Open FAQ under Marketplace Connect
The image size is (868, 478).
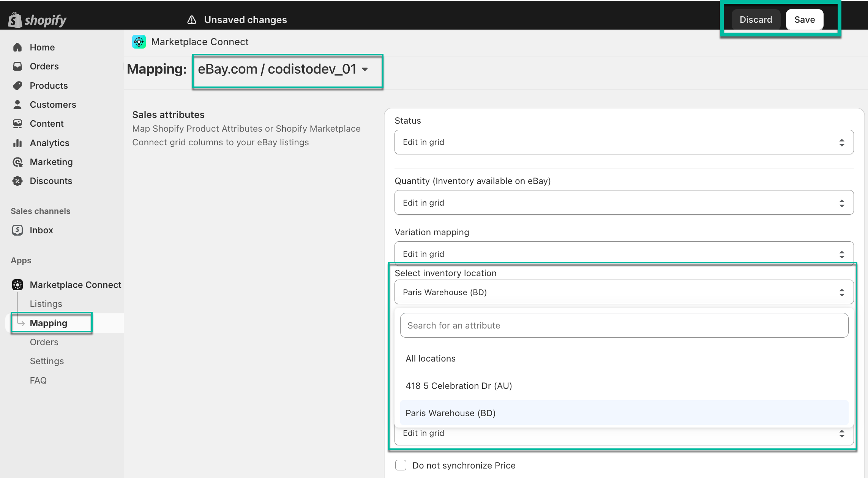coord(38,381)
